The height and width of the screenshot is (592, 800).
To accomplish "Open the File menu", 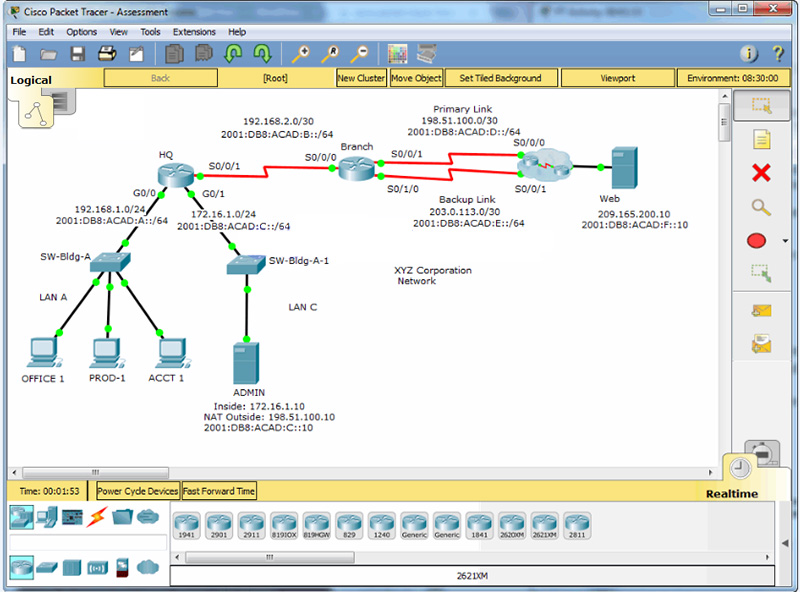I will click(x=19, y=32).
